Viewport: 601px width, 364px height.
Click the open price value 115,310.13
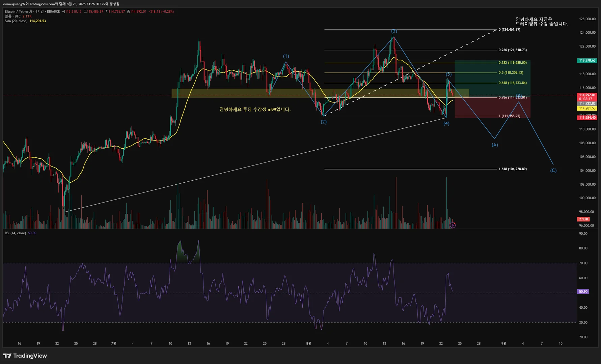(73, 11)
